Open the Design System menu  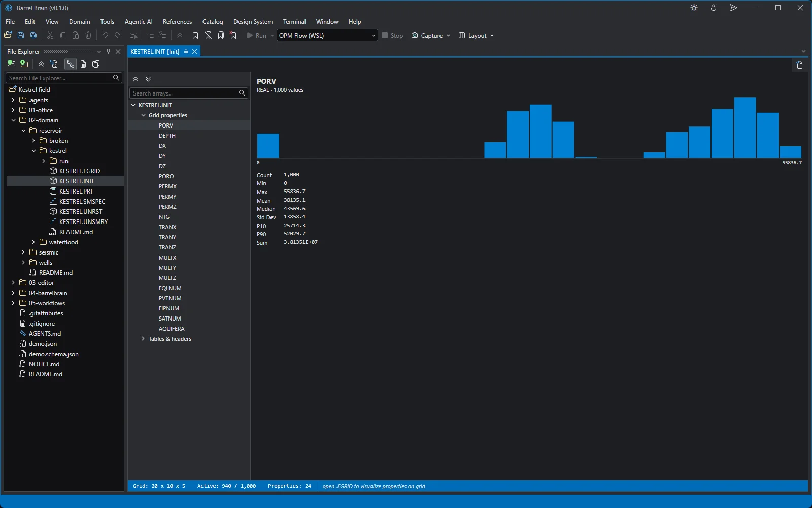253,22
